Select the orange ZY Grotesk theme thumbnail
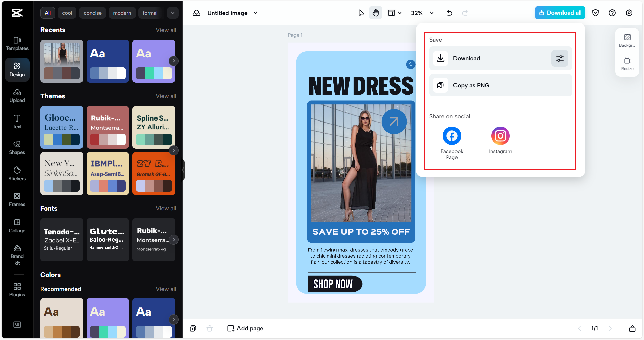644x340 pixels. click(x=154, y=173)
